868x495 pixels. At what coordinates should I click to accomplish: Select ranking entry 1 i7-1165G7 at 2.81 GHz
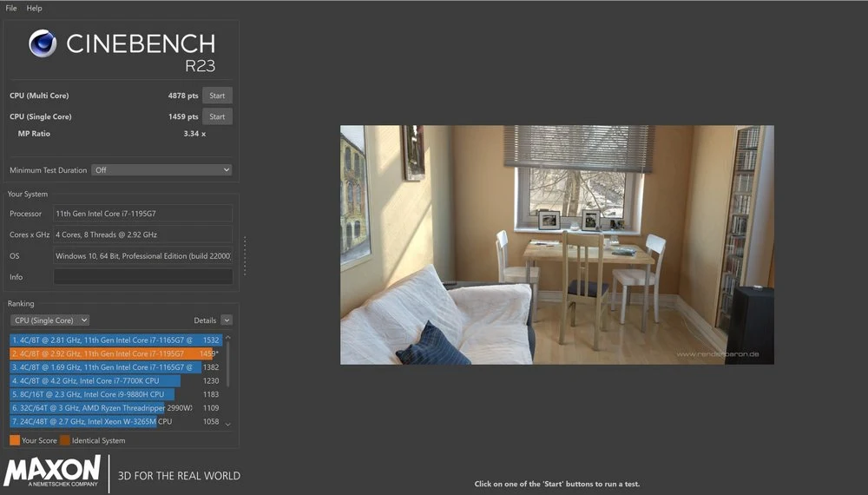(115, 340)
